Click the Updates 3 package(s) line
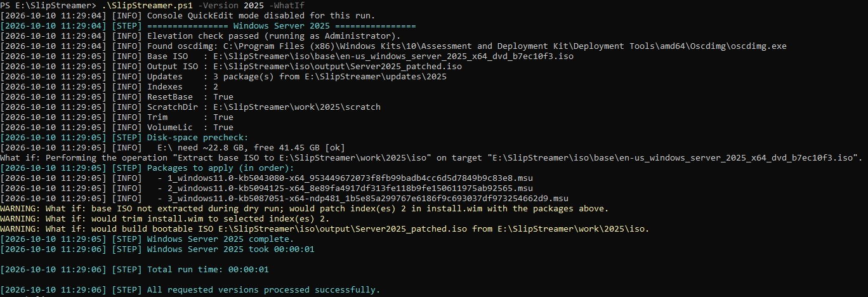This screenshot has width=868, height=297. [x=223, y=77]
